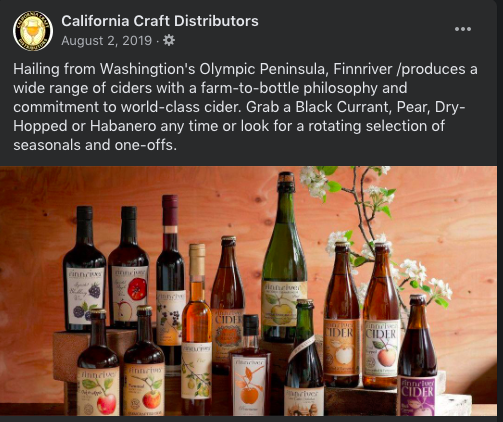503x422 pixels.
Task: Open the California Craft Distributors profile avatar
Action: coord(33,31)
